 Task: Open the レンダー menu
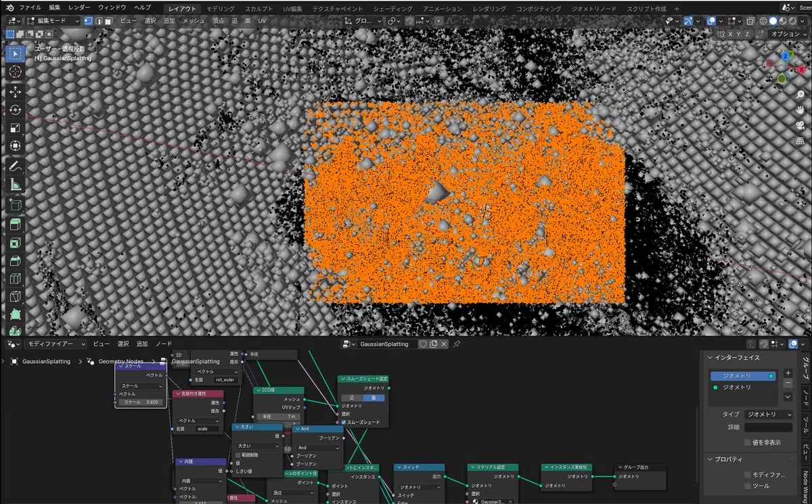(79, 8)
